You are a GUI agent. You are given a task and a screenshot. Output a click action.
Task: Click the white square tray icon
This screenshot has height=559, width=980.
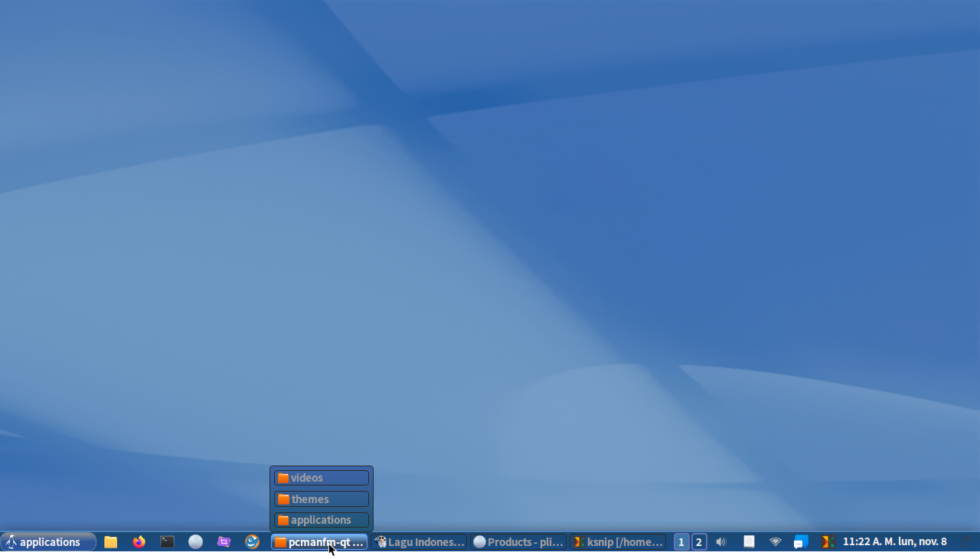click(x=750, y=541)
